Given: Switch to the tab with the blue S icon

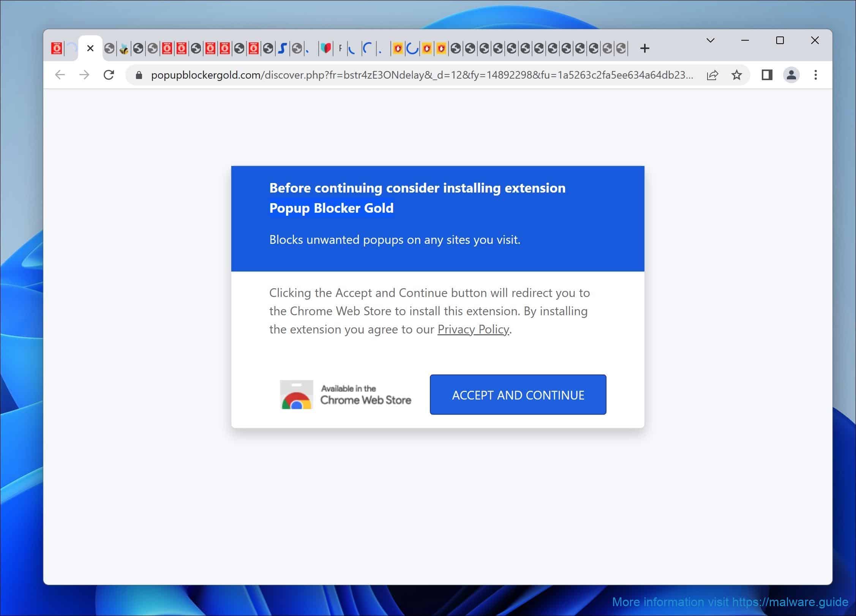Looking at the screenshot, I should 282,49.
